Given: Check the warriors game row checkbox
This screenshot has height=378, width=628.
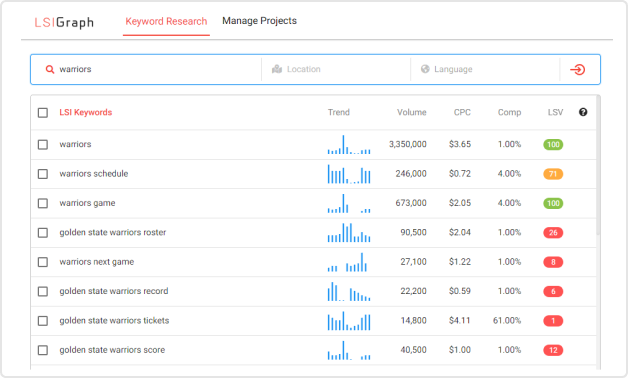Looking at the screenshot, I should [x=43, y=203].
